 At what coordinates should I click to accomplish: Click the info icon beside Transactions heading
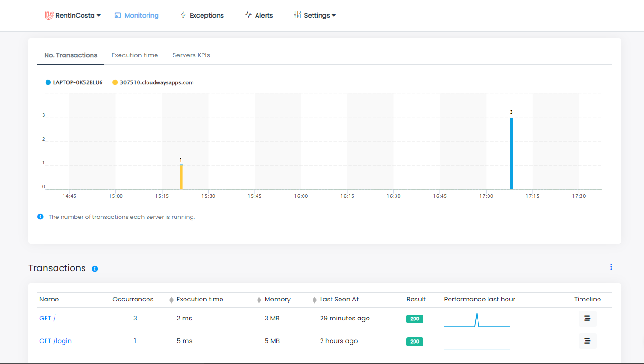tap(95, 269)
